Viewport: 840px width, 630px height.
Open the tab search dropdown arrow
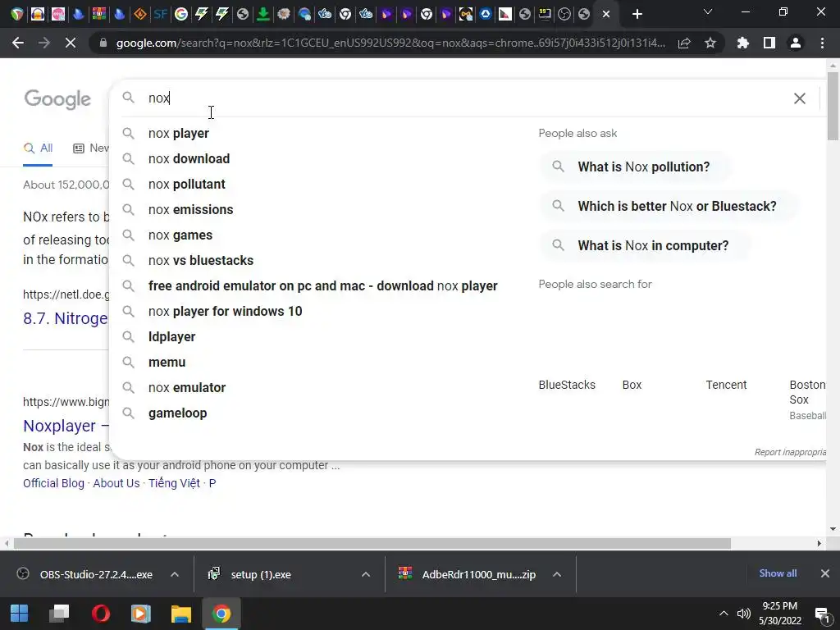click(708, 11)
